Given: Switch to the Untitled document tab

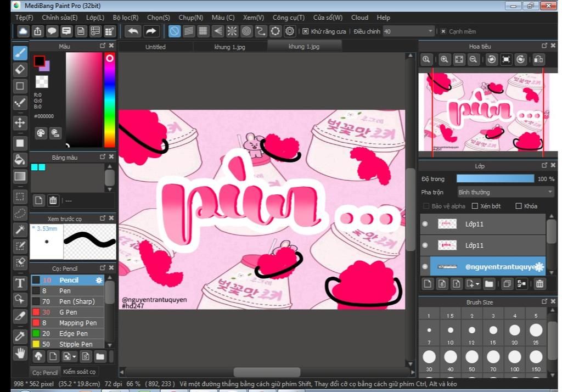Looking at the screenshot, I should (155, 47).
